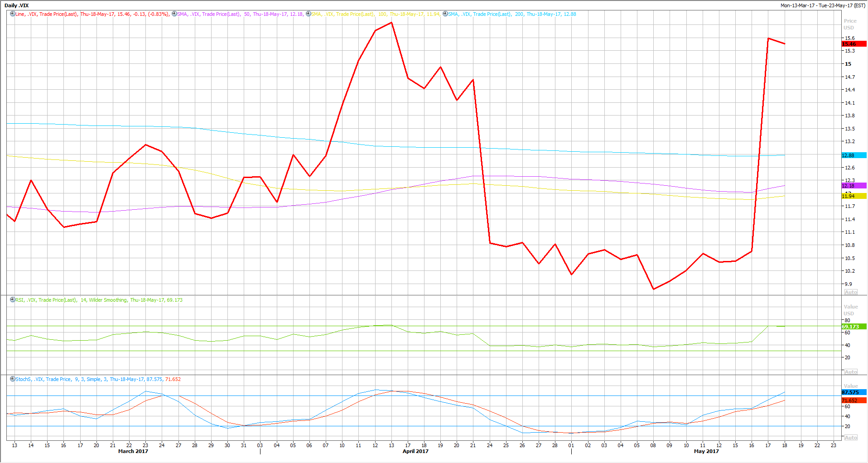Click the Daily .VIX chart title

pos(17,5)
